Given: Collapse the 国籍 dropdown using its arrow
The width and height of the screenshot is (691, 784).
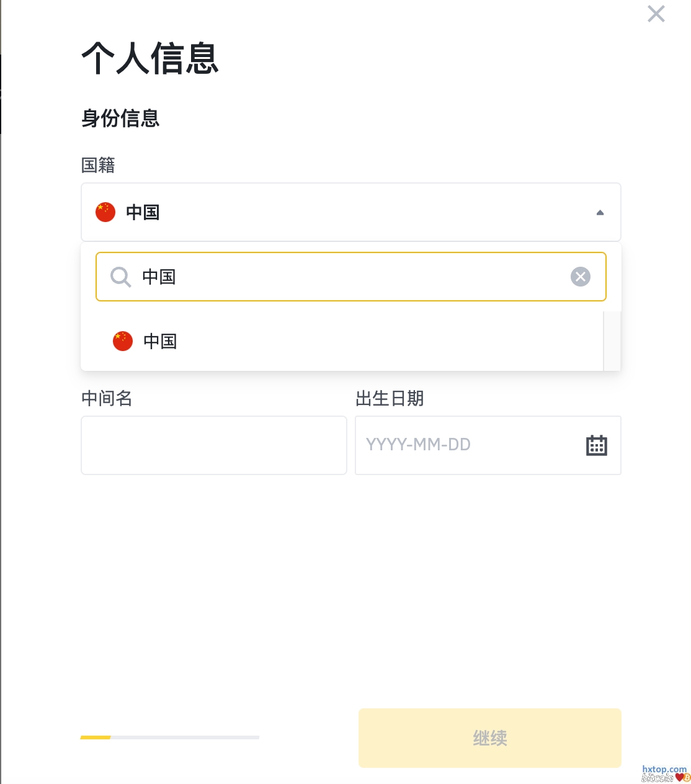Looking at the screenshot, I should pos(600,213).
